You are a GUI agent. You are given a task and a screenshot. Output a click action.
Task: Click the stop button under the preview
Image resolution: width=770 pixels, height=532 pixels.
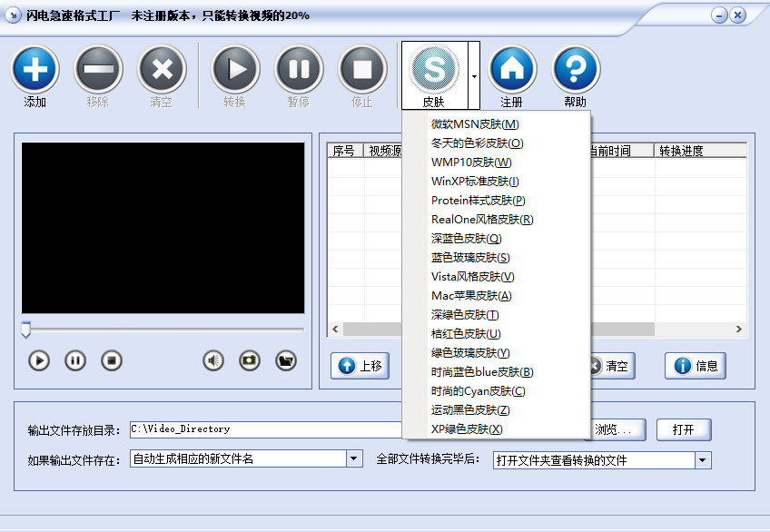112,360
